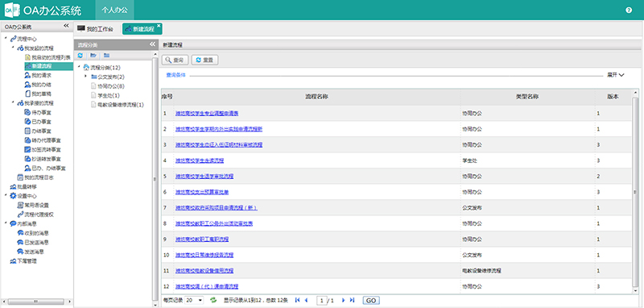Viewport: 644px width, 308px height.
Task: Open the workflow link in row 1
Action: click(x=207, y=113)
